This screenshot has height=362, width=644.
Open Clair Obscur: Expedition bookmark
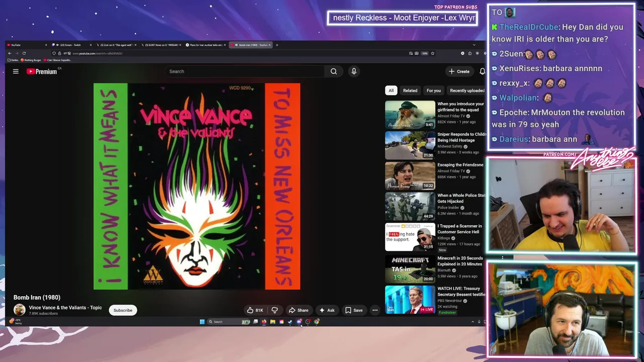(x=57, y=60)
